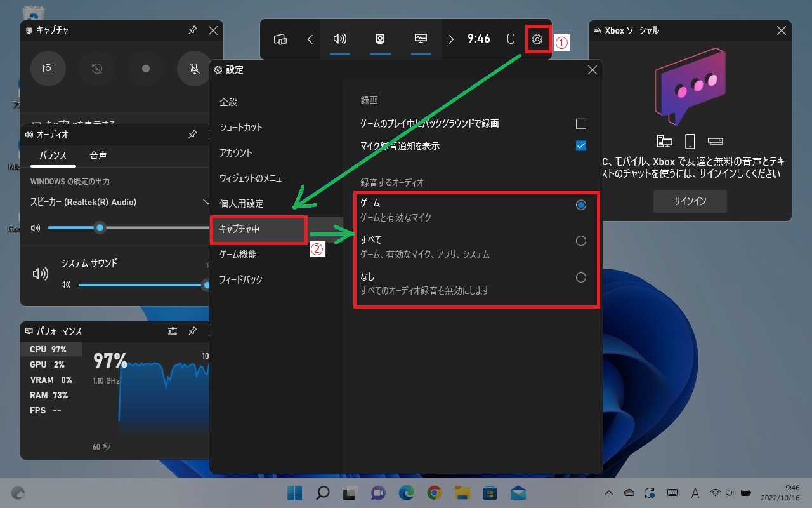Viewport: 812px width, 508px height.
Task: Open Task View on taskbar
Action: click(351, 493)
